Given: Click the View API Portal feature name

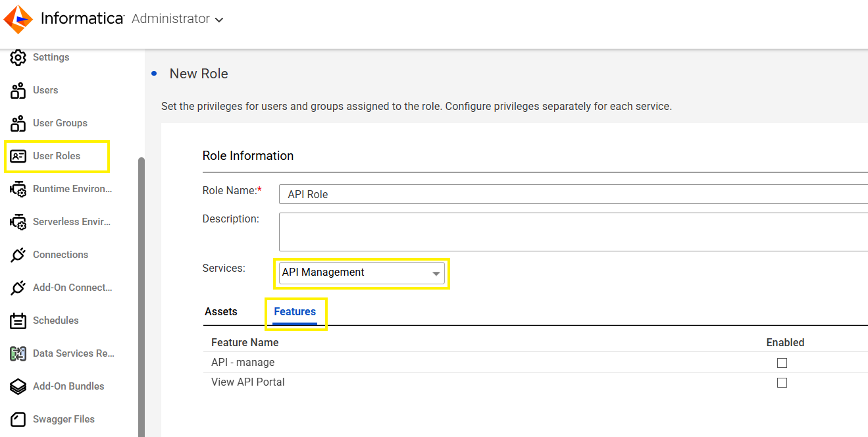Looking at the screenshot, I should (248, 382).
